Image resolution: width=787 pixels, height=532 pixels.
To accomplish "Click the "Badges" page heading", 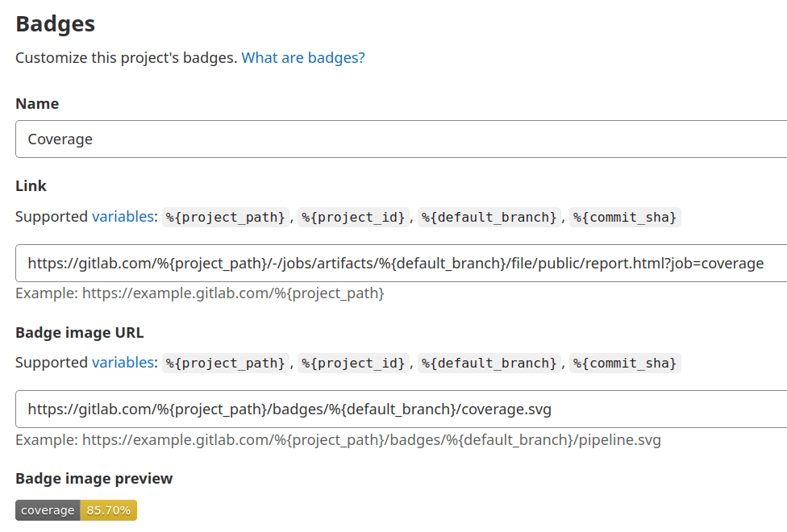I will [56, 23].
